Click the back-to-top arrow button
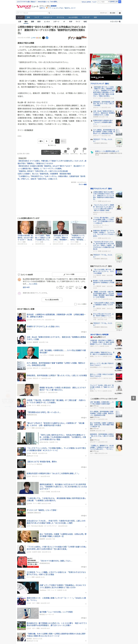This screenshot has height=644, width=138. coord(133,398)
